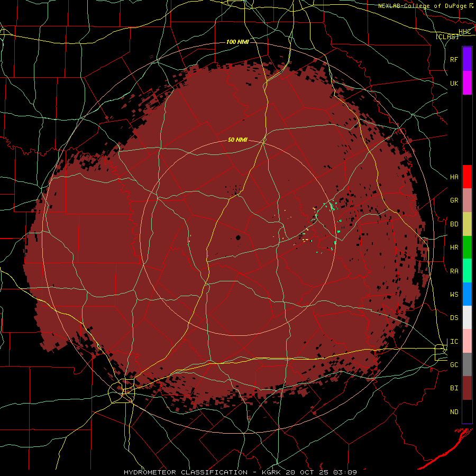The height and width of the screenshot is (476, 476).
Task: Click the ND black legend swatch
Action: click(x=467, y=411)
